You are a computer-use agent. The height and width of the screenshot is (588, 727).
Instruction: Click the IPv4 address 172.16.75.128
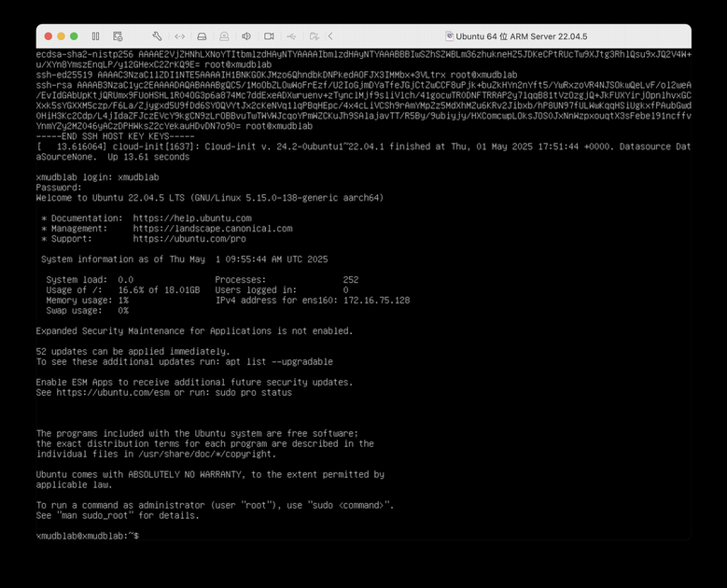(376, 300)
